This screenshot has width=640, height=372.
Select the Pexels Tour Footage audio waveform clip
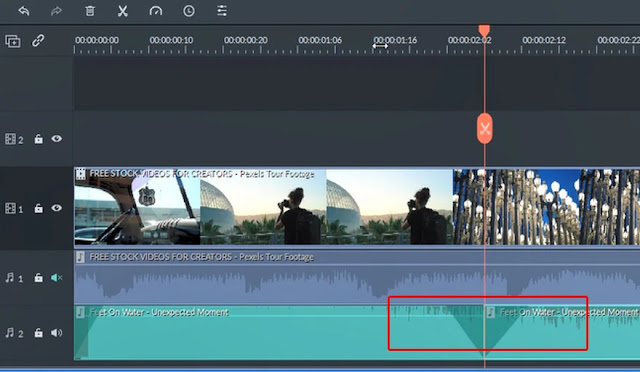tap(357, 277)
